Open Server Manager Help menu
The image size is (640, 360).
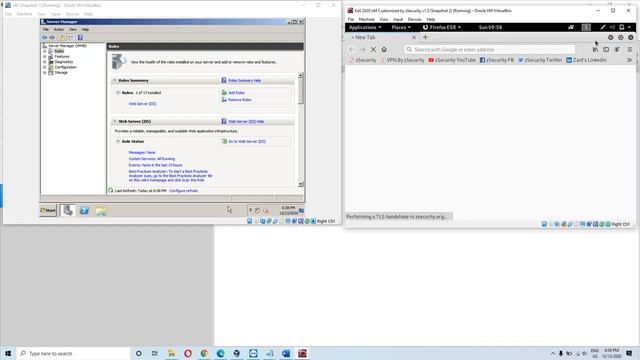pyautogui.click(x=85, y=29)
